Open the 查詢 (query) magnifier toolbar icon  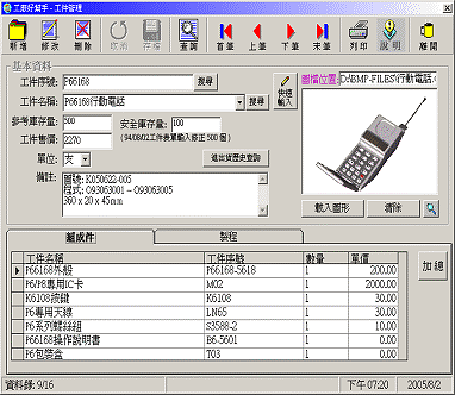click(x=189, y=35)
